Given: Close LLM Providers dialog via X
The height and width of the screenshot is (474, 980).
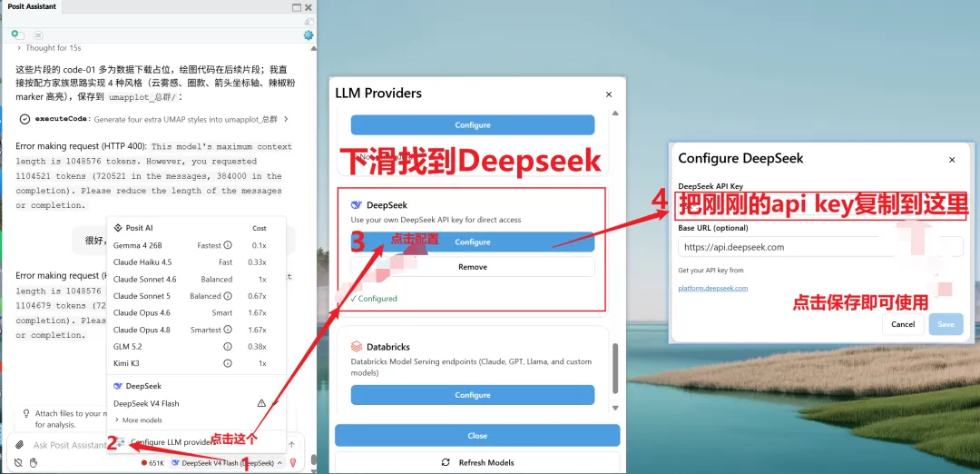Looking at the screenshot, I should click(609, 94).
